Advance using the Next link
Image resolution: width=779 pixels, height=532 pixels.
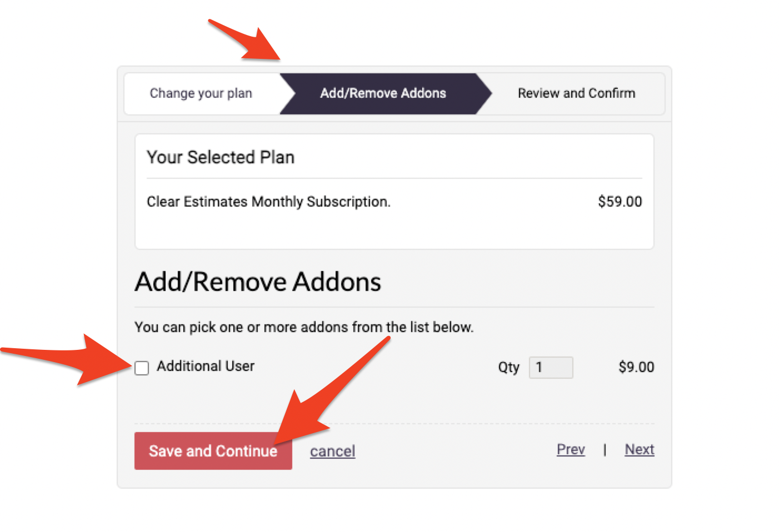pyautogui.click(x=639, y=450)
